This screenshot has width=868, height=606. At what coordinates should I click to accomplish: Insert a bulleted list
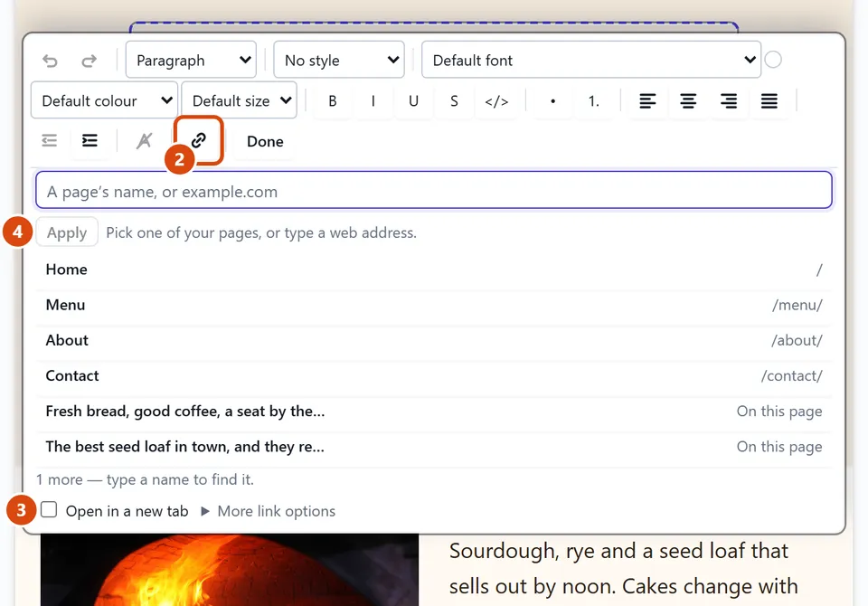(x=552, y=100)
